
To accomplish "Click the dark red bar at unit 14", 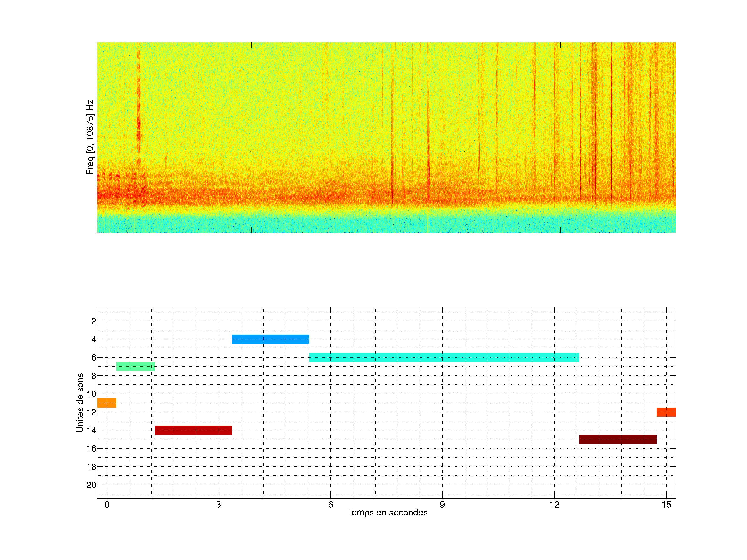I will pyautogui.click(x=193, y=430).
